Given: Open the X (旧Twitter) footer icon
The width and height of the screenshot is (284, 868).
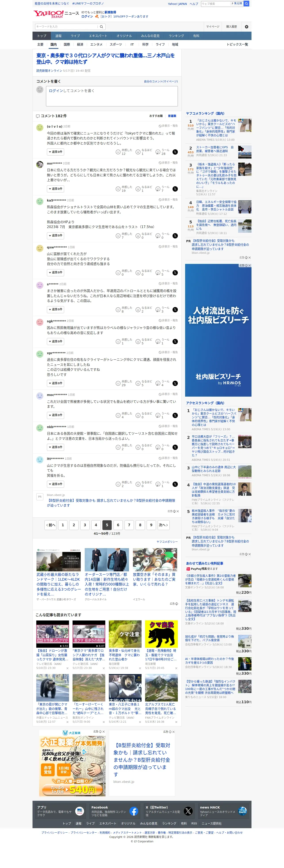Looking at the screenshot, I should [188, 811].
